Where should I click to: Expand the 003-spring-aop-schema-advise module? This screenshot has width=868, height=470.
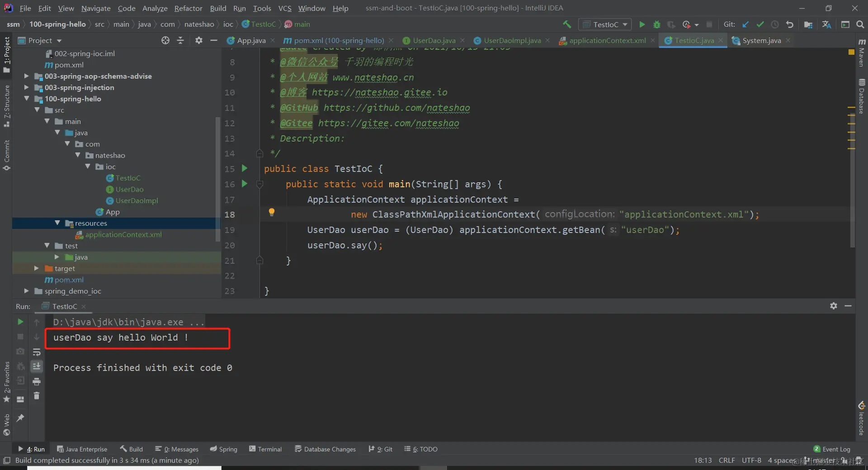pos(26,76)
